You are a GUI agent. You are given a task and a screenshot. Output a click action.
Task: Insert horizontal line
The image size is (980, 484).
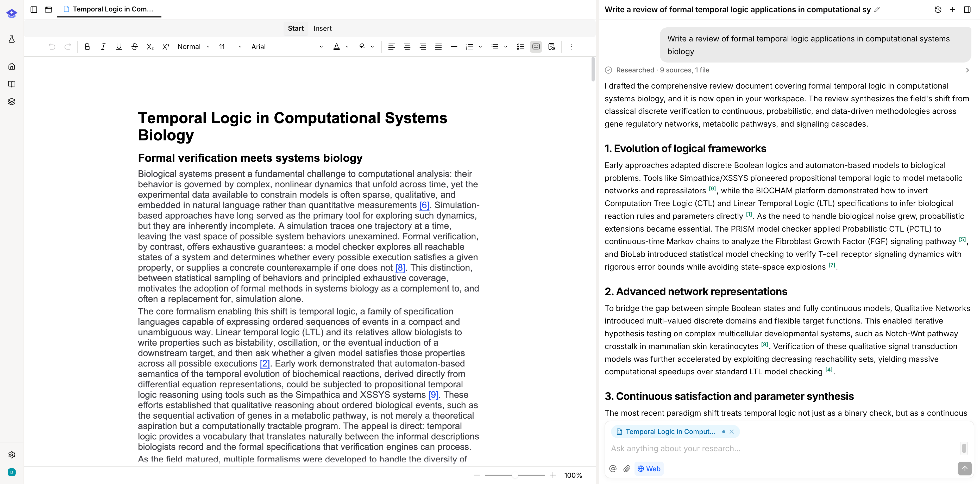tap(454, 46)
